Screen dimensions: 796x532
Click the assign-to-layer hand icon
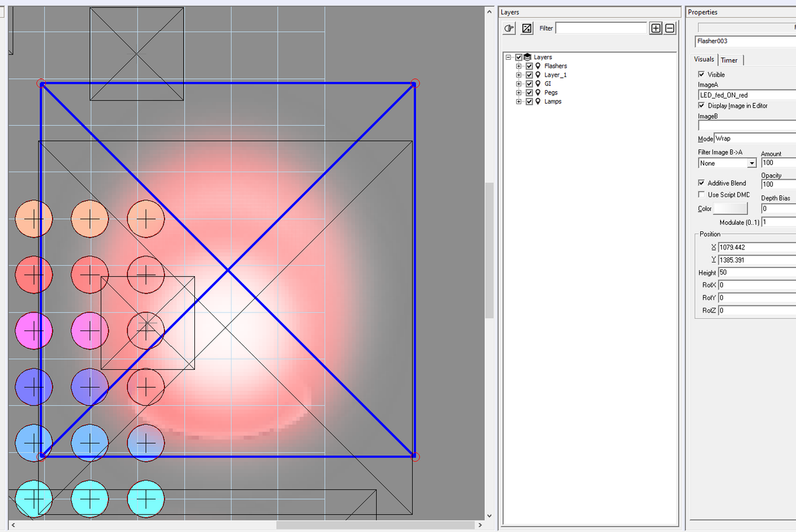[508, 29]
